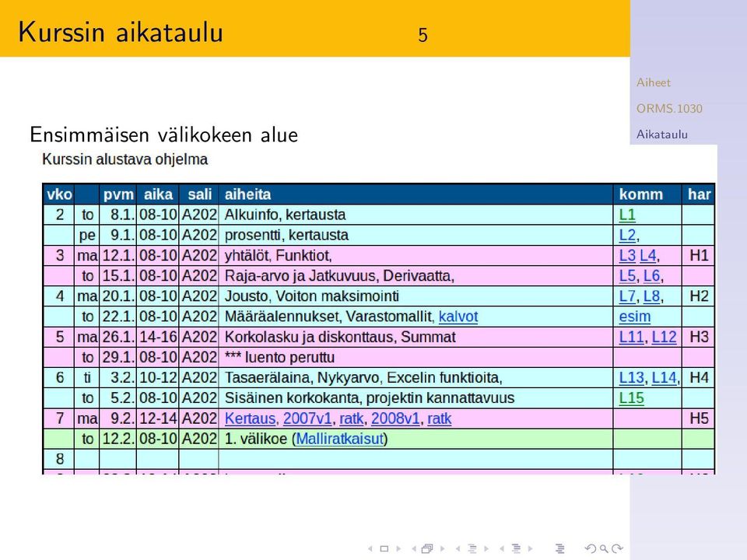Go to next frame using arrow after the stacked-frames icon
The width and height of the screenshot is (747, 560).
442,548
